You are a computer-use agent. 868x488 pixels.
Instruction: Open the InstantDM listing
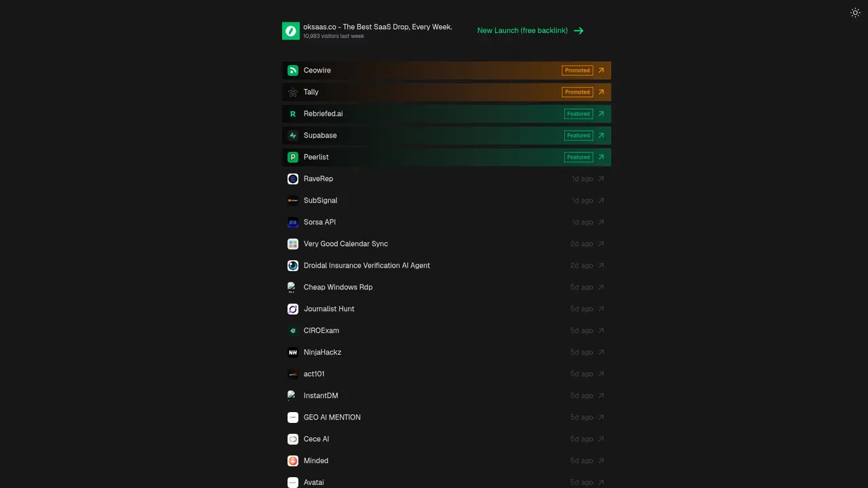pos(446,396)
